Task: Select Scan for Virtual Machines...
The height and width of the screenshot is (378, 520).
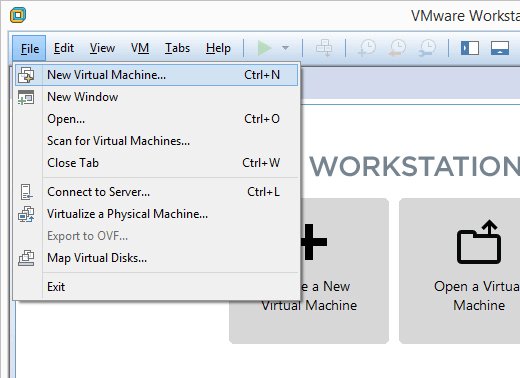Action: 156,141
